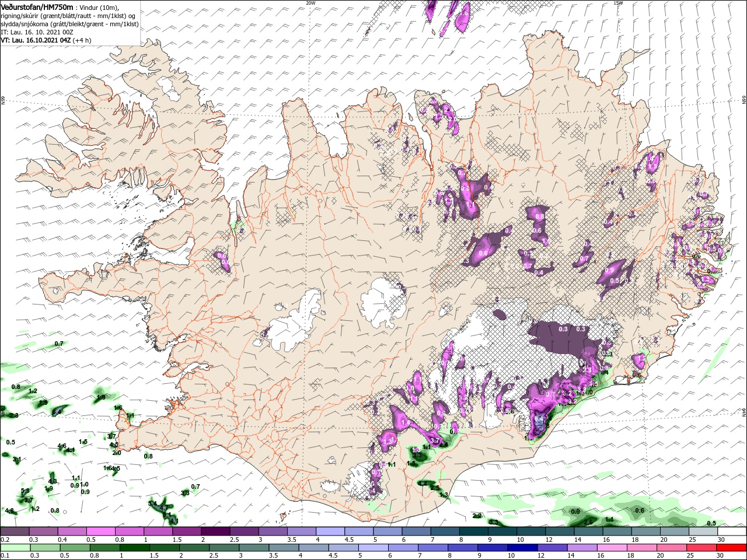Viewport: 747px width, 560px height.
Task: Select the 2.6 rain value offshore
Action: [x=588, y=522]
